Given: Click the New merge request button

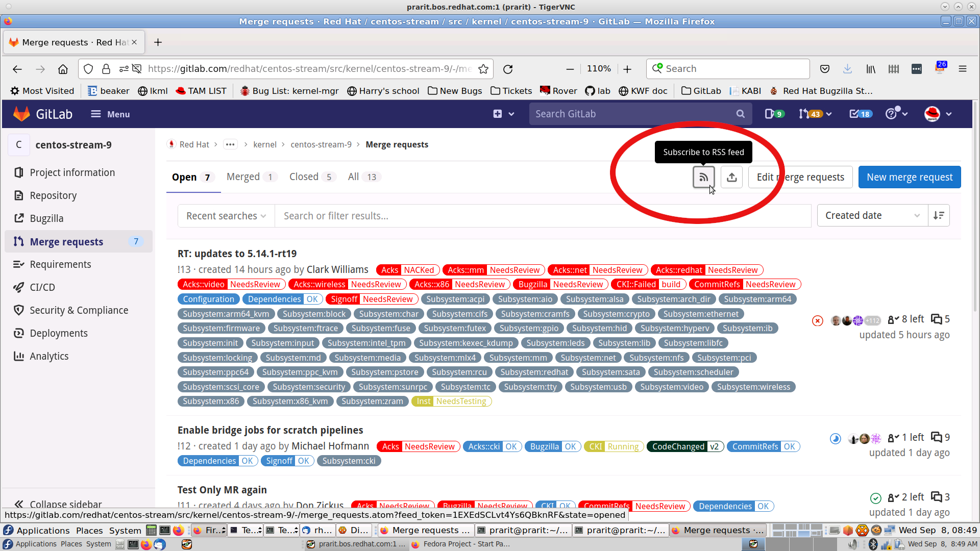Looking at the screenshot, I should (909, 177).
